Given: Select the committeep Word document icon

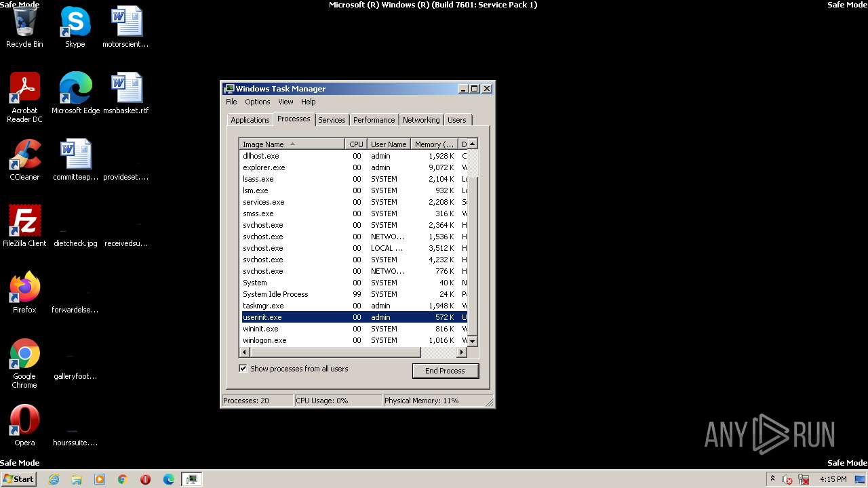Looking at the screenshot, I should [x=75, y=160].
